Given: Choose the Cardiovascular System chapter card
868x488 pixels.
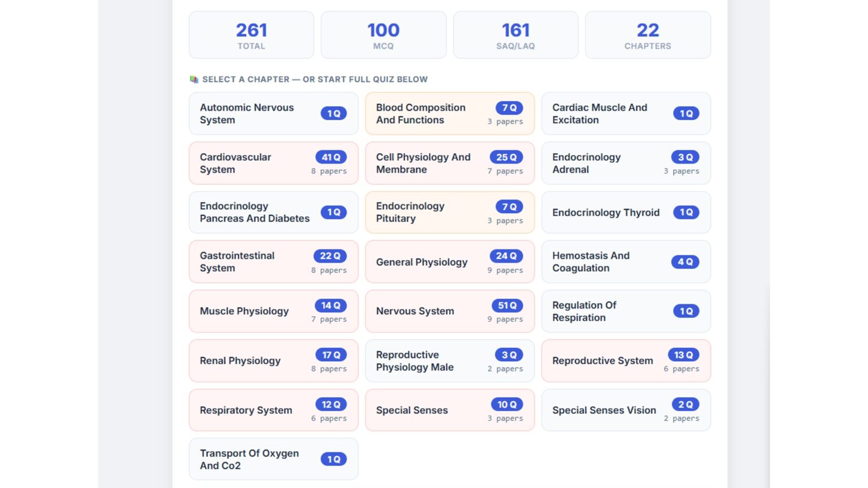Looking at the screenshot, I should coord(274,163).
